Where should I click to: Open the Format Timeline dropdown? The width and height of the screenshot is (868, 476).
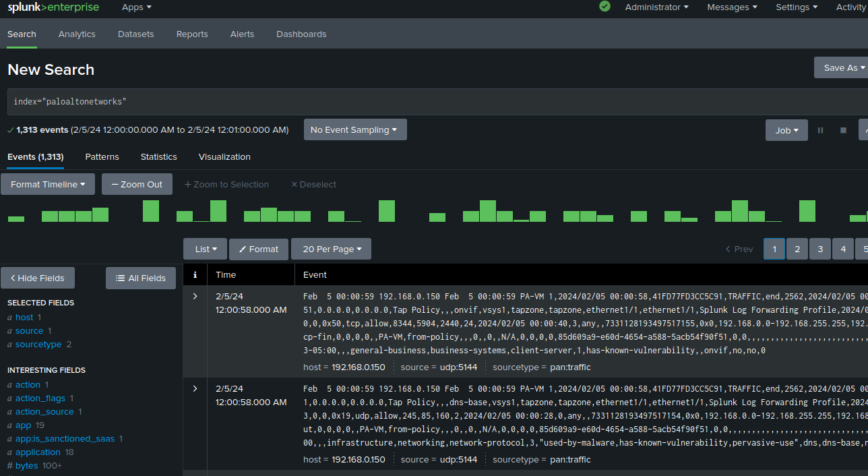pyautogui.click(x=47, y=183)
